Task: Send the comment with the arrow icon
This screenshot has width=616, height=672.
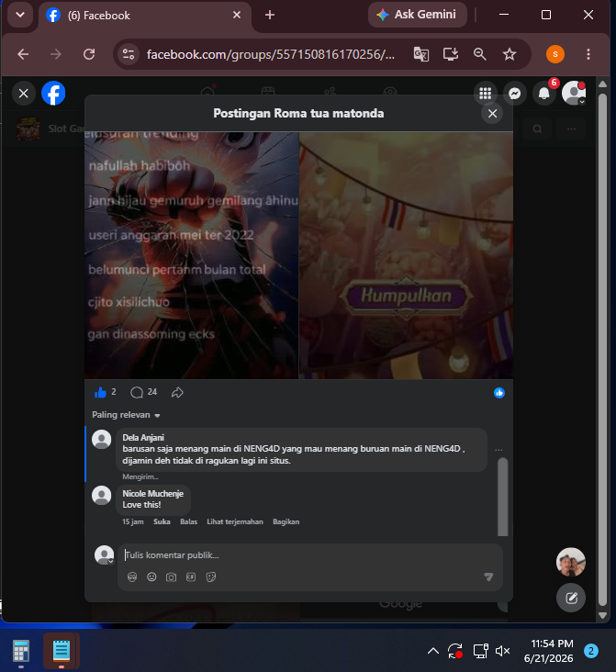Action: [x=488, y=577]
